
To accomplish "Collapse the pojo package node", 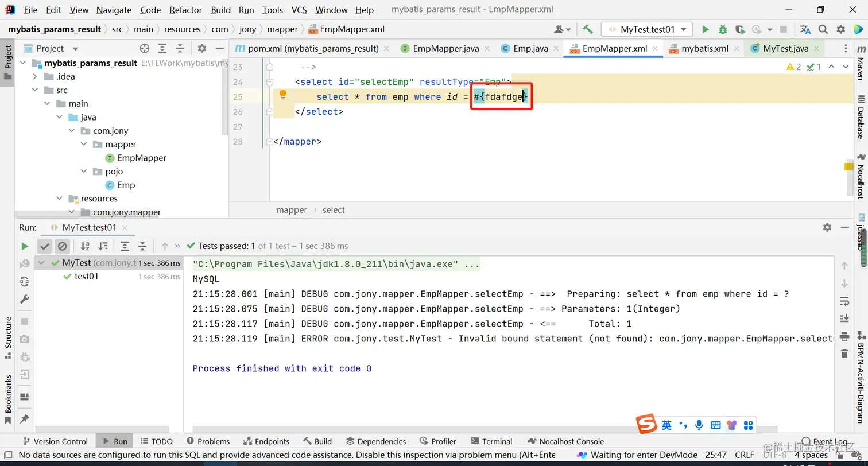I will (84, 172).
